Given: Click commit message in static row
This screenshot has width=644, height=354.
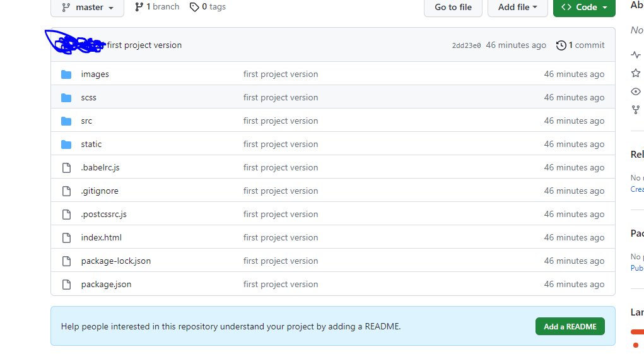Looking at the screenshot, I should [281, 145].
